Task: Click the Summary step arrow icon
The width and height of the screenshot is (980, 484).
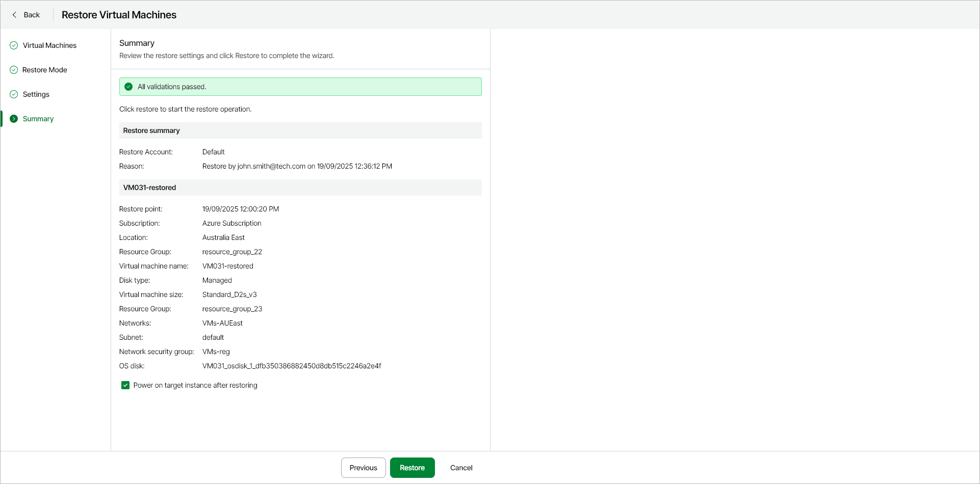Action: tap(14, 119)
